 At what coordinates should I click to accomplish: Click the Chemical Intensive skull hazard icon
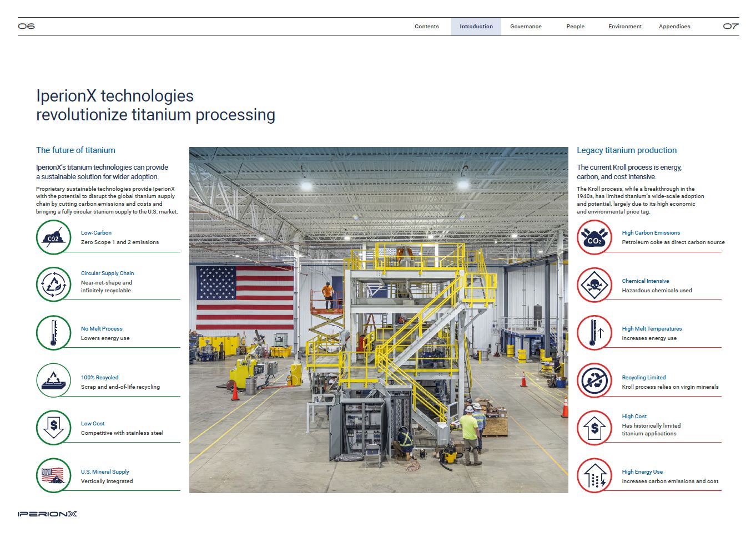(594, 285)
